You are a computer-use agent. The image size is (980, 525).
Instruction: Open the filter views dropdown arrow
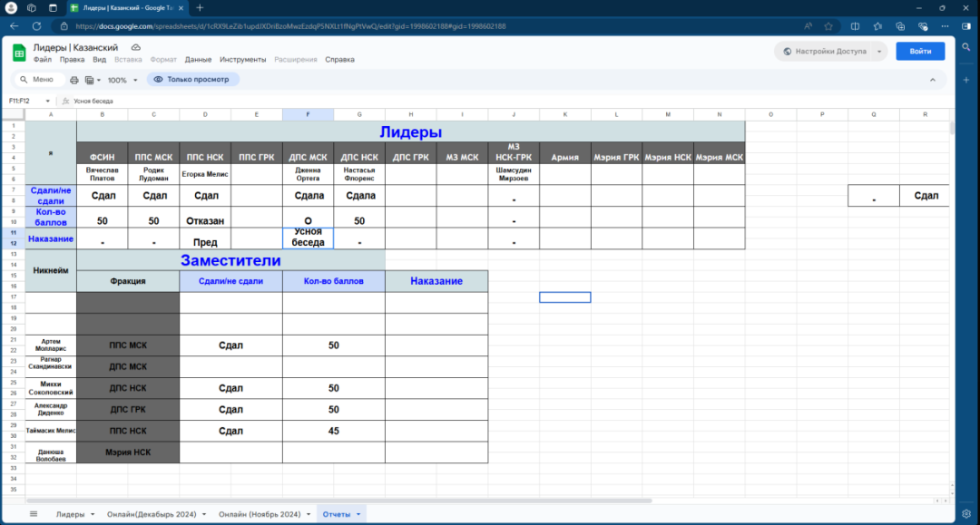click(x=99, y=81)
